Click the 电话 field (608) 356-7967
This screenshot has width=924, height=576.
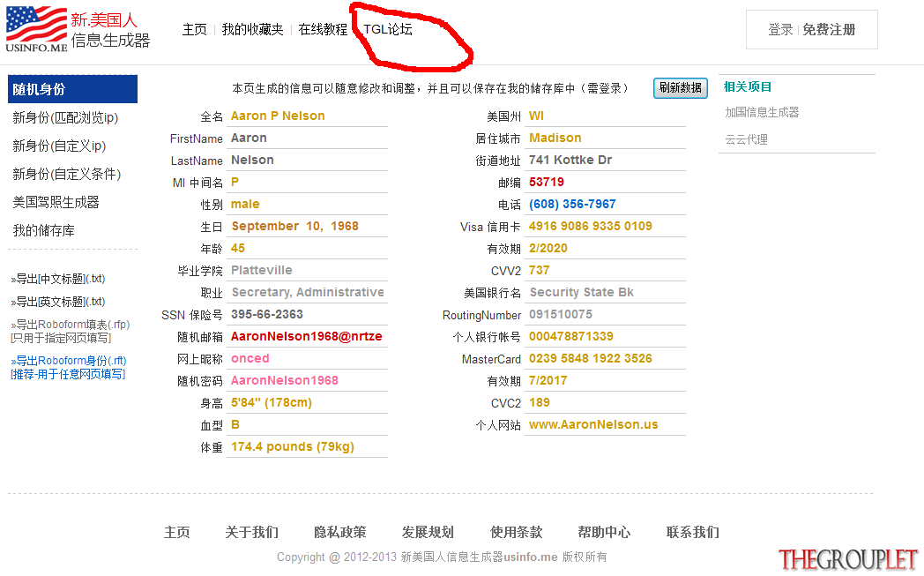coord(605,204)
